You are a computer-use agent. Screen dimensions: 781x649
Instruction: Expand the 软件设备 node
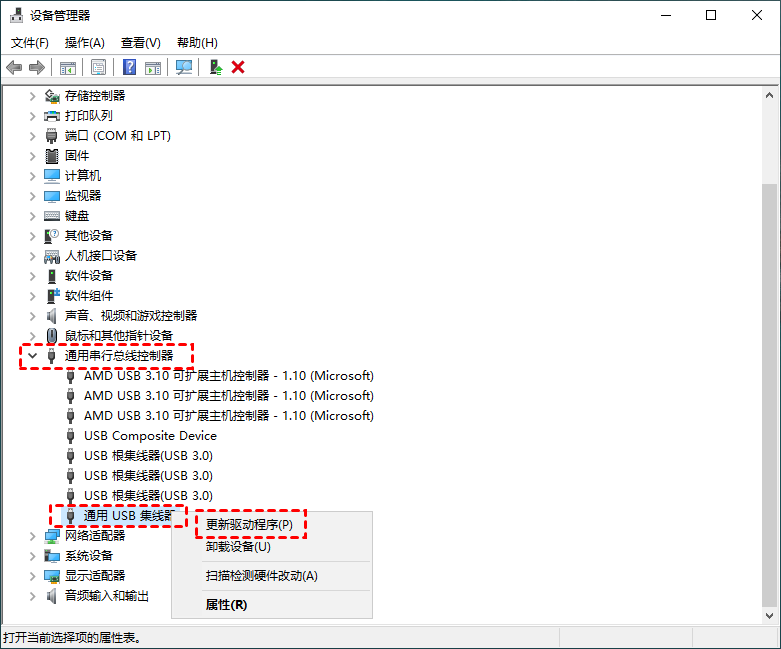33,276
